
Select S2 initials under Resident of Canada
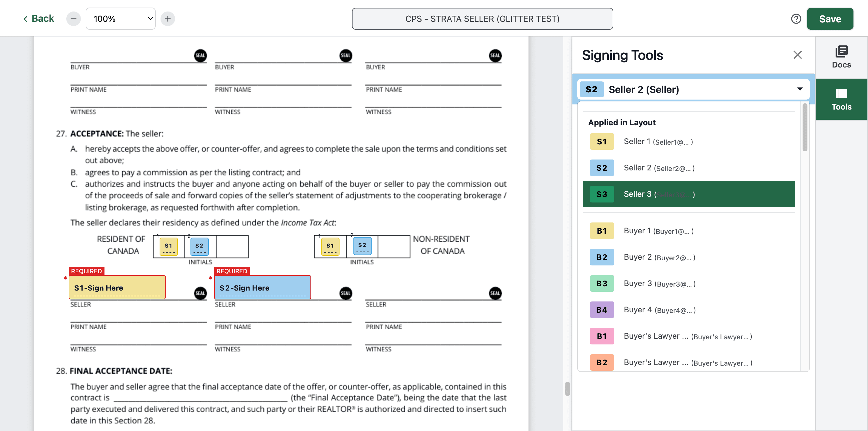point(200,246)
